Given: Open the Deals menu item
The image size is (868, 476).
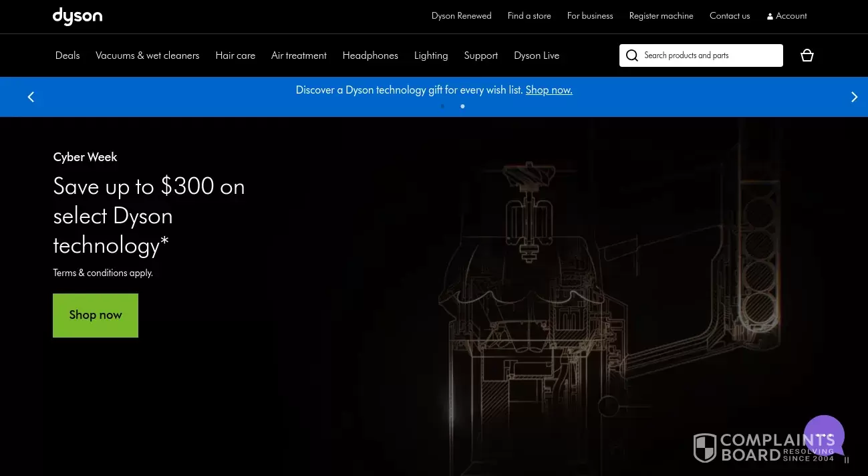Looking at the screenshot, I should click(67, 55).
